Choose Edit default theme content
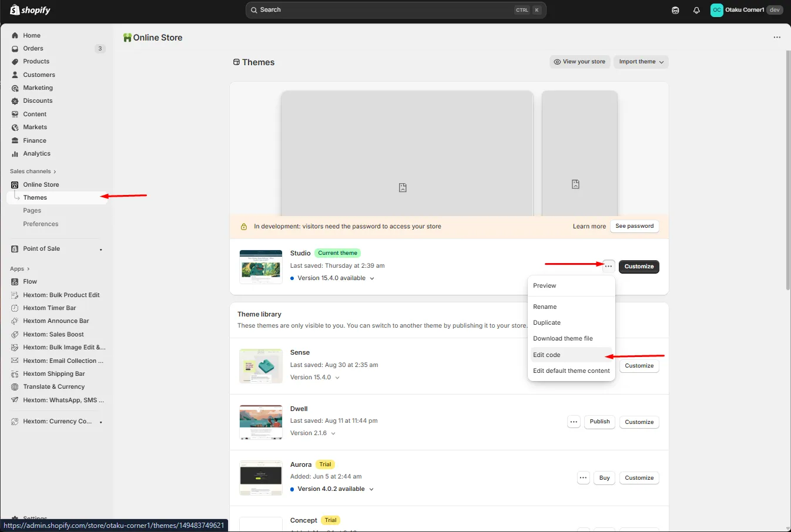 [571, 371]
